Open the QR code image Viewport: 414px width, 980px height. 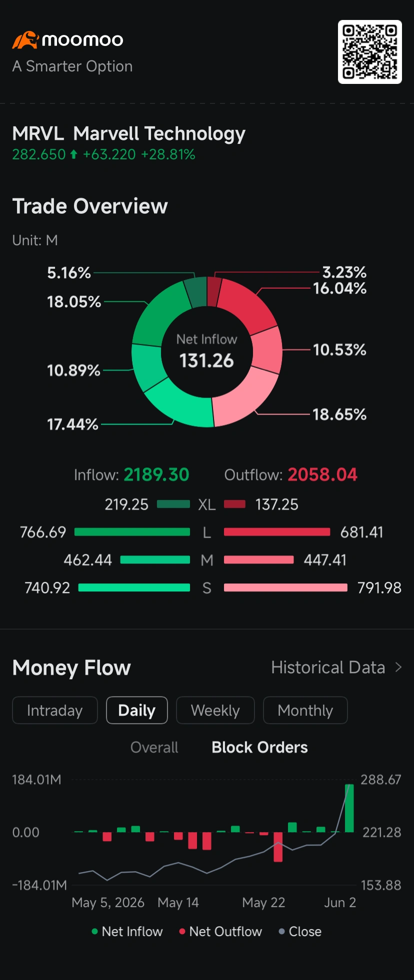coord(370,52)
